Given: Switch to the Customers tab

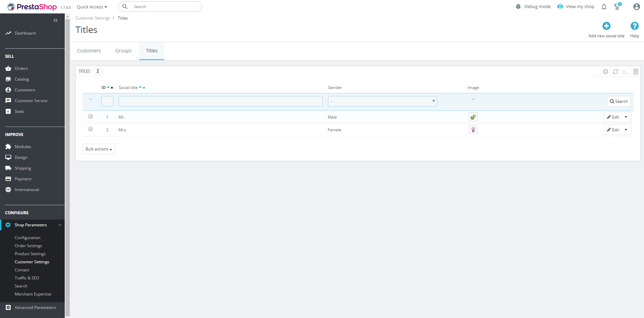Looking at the screenshot, I should (x=89, y=51).
